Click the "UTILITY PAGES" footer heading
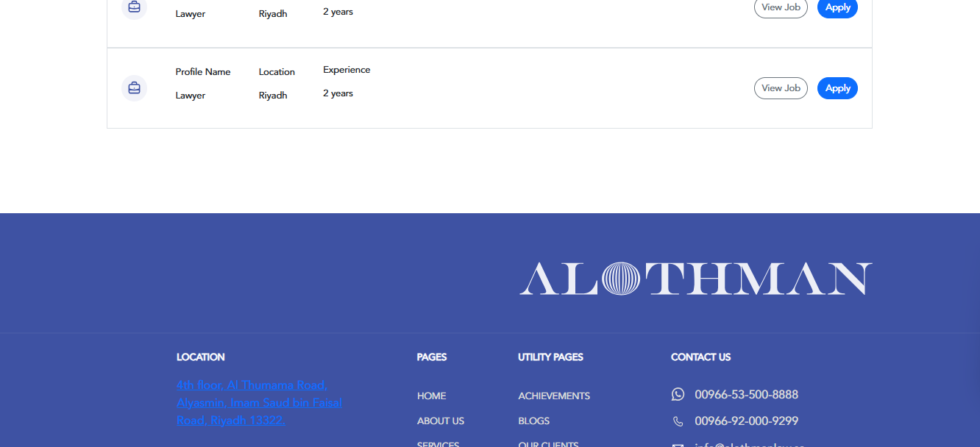This screenshot has width=980, height=447. tap(550, 357)
